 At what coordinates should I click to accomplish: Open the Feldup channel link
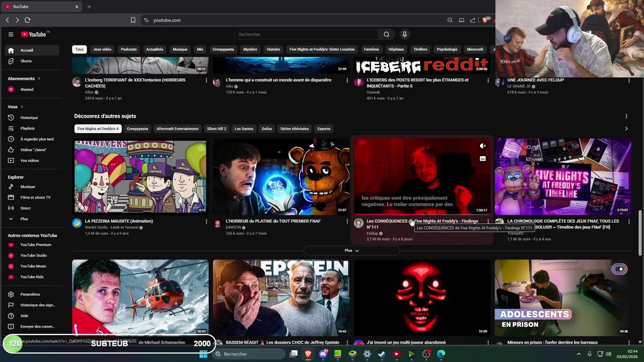(372, 233)
